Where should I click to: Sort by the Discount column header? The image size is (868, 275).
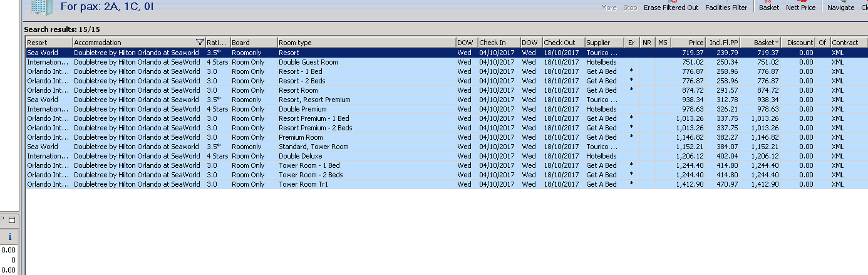pyautogui.click(x=798, y=43)
